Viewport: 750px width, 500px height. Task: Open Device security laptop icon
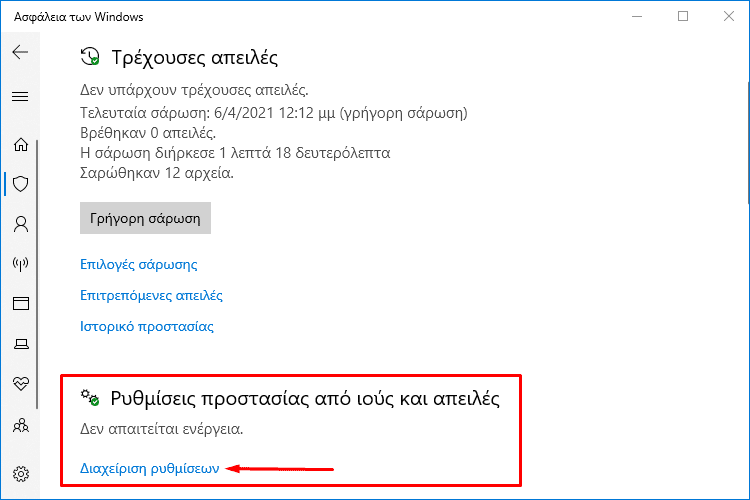(x=21, y=344)
